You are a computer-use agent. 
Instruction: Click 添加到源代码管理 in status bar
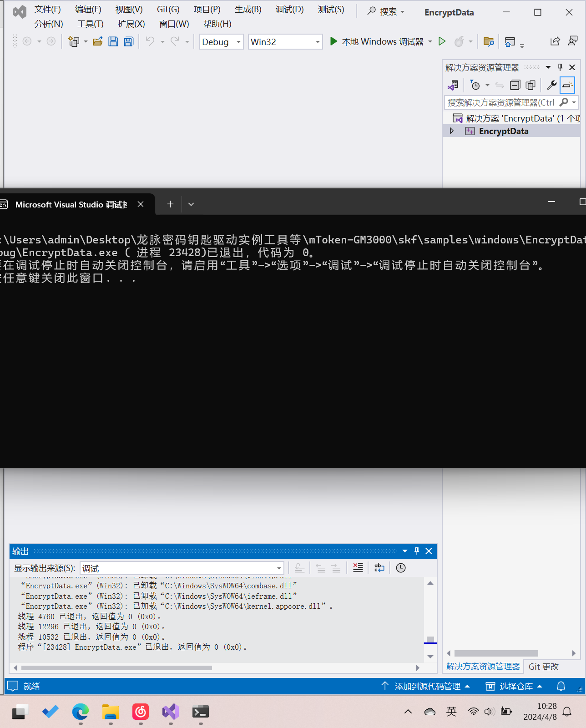(425, 686)
